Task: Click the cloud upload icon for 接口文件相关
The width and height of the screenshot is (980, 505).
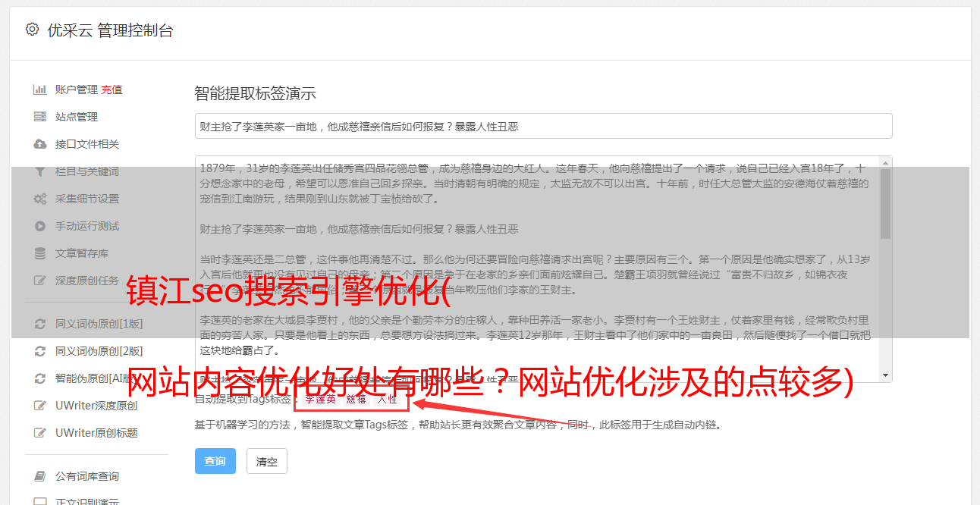Action: click(x=40, y=144)
